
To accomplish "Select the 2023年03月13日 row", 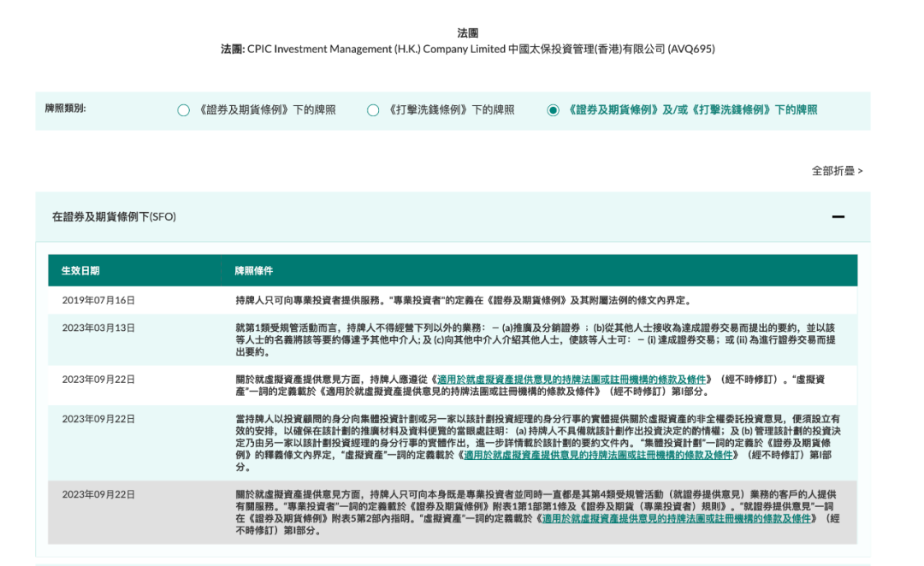I will pyautogui.click(x=453, y=339).
